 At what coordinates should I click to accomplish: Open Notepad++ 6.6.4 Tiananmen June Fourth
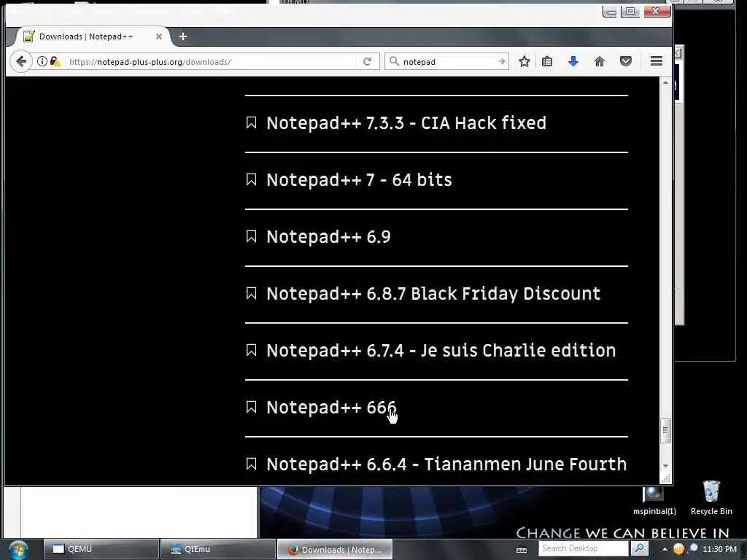point(446,464)
